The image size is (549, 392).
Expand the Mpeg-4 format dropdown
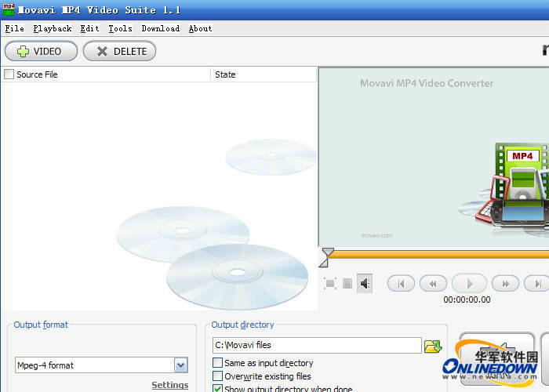click(181, 365)
